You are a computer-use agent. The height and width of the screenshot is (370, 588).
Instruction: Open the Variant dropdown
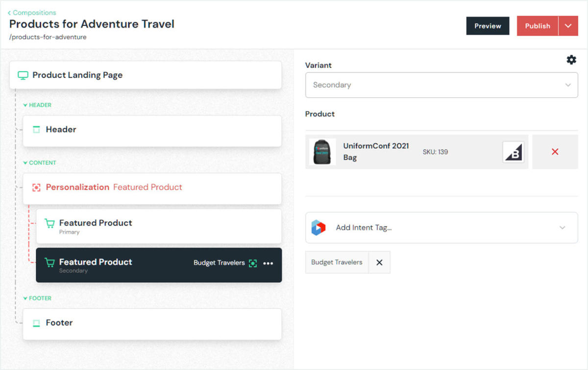point(441,85)
